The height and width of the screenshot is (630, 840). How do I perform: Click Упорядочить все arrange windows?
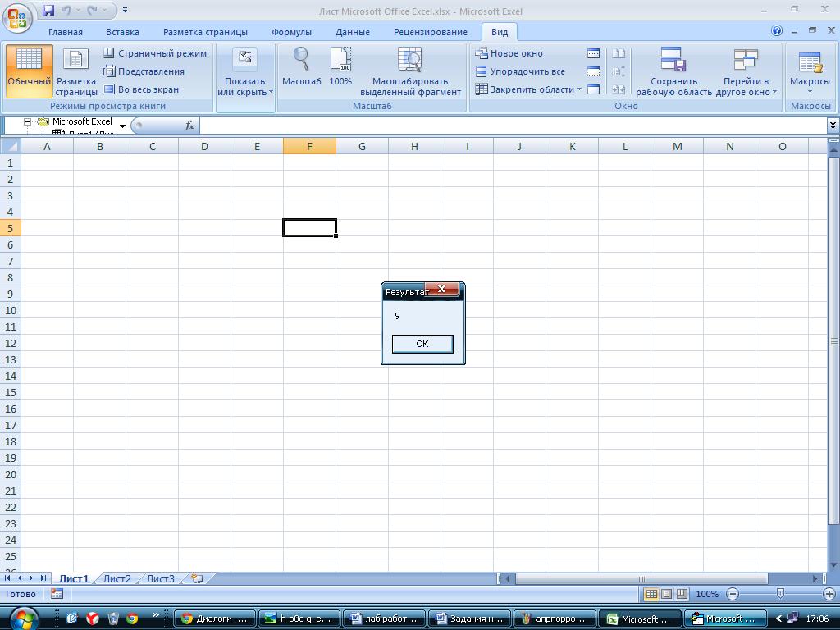520,71
